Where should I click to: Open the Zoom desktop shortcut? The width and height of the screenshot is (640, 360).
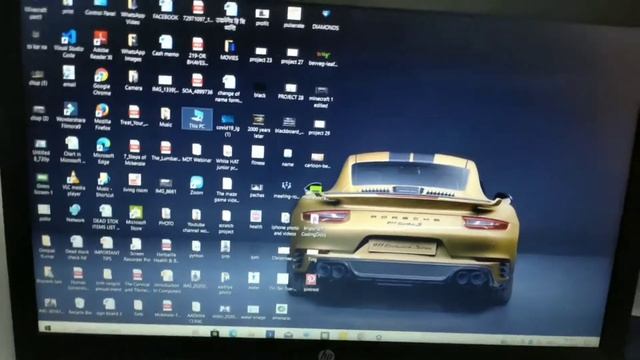click(x=196, y=185)
